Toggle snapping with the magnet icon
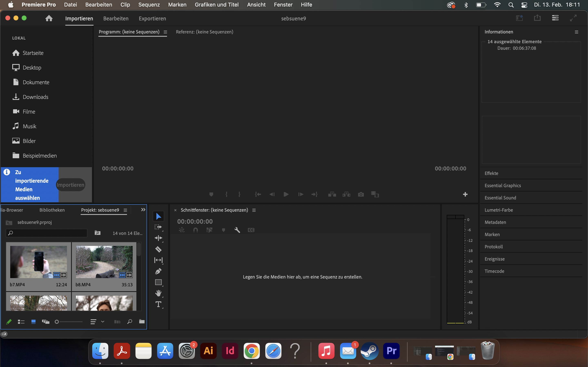 [x=195, y=230]
